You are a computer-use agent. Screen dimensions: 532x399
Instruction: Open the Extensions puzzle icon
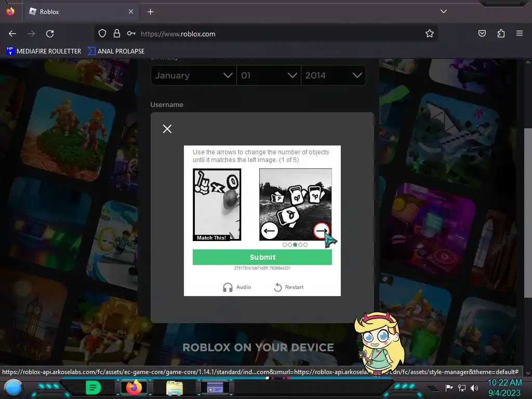coord(501,34)
